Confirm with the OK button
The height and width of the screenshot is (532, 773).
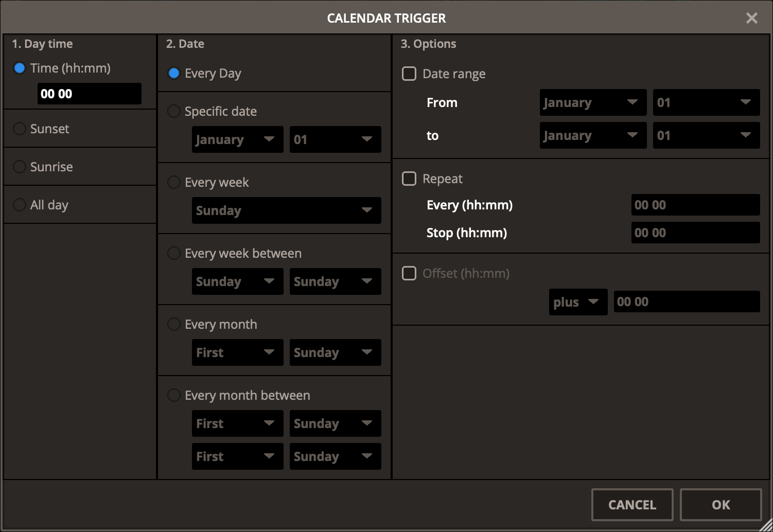[721, 505]
